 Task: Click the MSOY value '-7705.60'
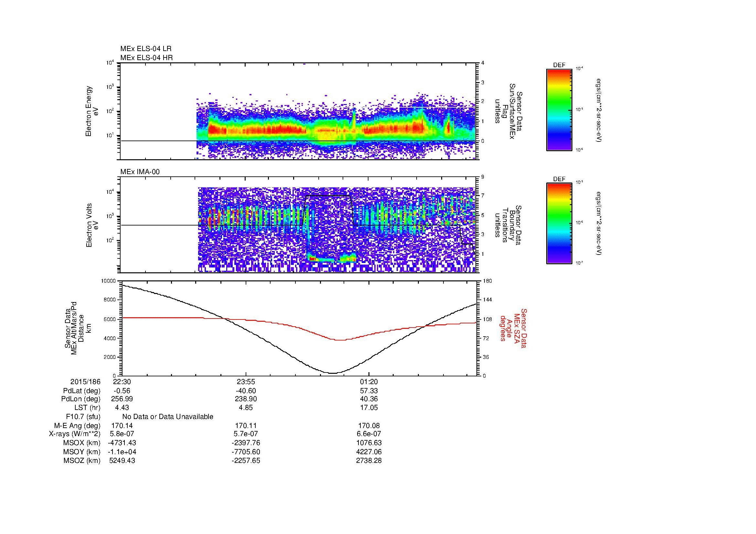point(246,452)
